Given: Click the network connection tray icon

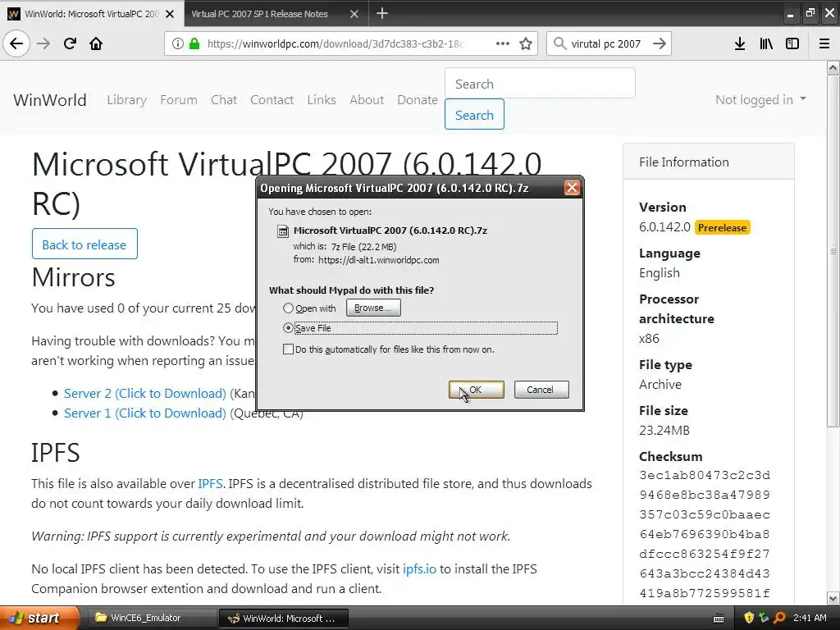Looking at the screenshot, I should point(764,618).
